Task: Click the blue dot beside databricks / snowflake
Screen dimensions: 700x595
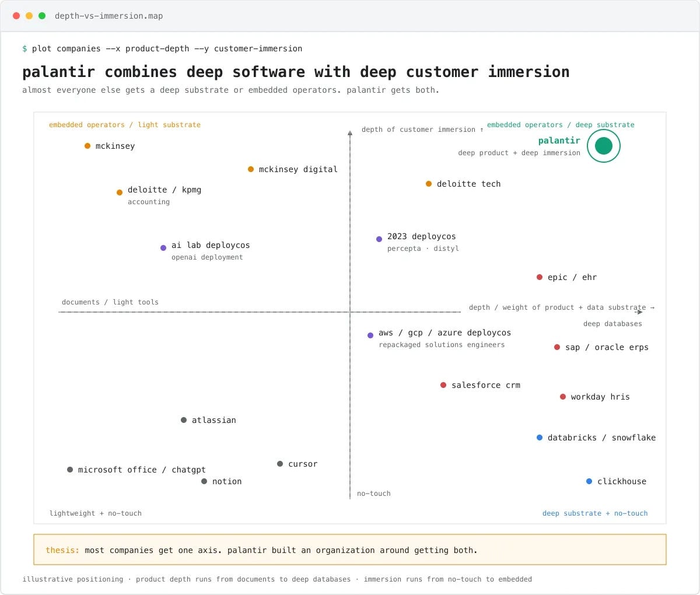Action: coord(540,437)
